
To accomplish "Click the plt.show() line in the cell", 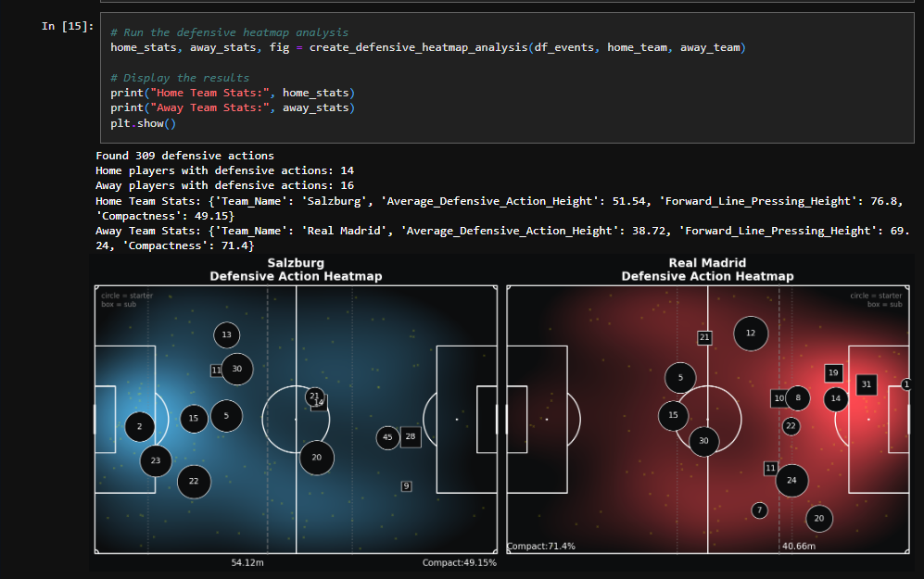I will pos(143,123).
